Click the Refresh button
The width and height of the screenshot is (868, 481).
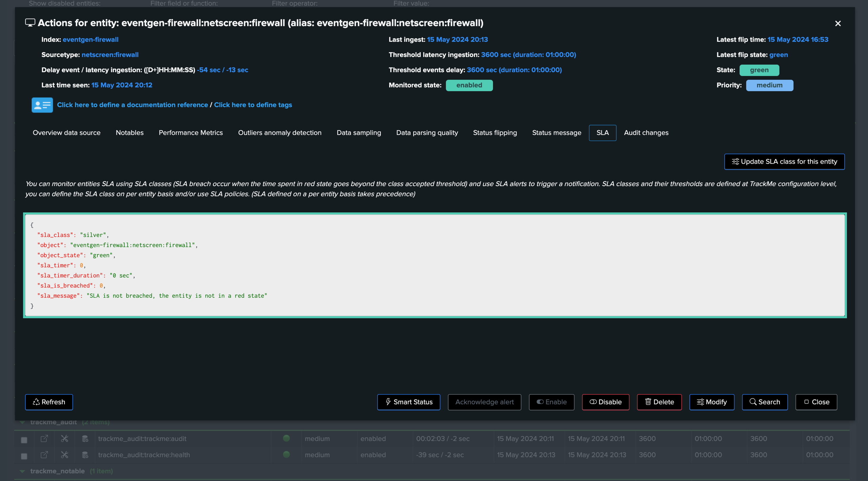click(x=49, y=402)
